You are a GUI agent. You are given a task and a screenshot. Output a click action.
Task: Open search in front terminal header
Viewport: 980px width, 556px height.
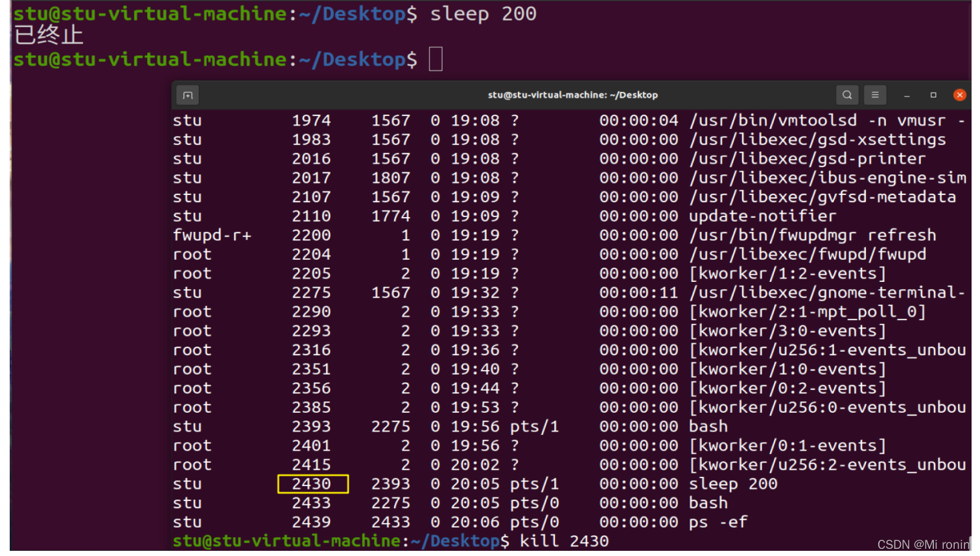(x=847, y=95)
